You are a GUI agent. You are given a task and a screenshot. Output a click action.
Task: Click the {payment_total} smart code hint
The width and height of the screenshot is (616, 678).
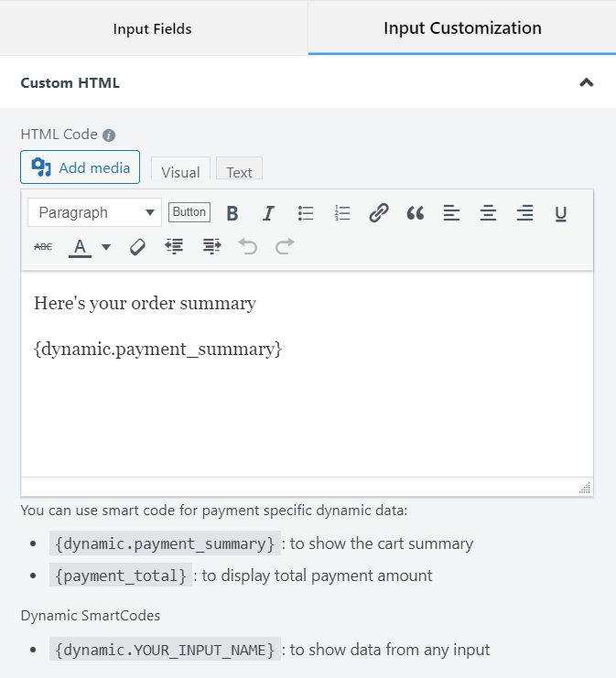(x=121, y=576)
